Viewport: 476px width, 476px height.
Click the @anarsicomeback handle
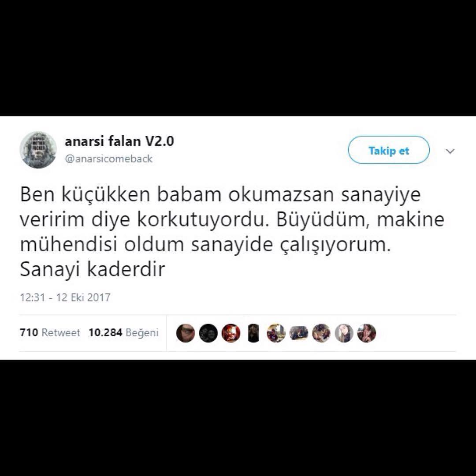[109, 159]
